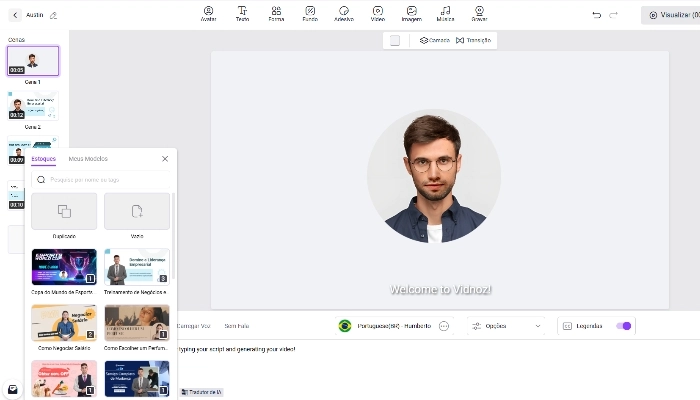700x400 pixels.
Task: Click the Duplicate scene card
Action: point(64,211)
